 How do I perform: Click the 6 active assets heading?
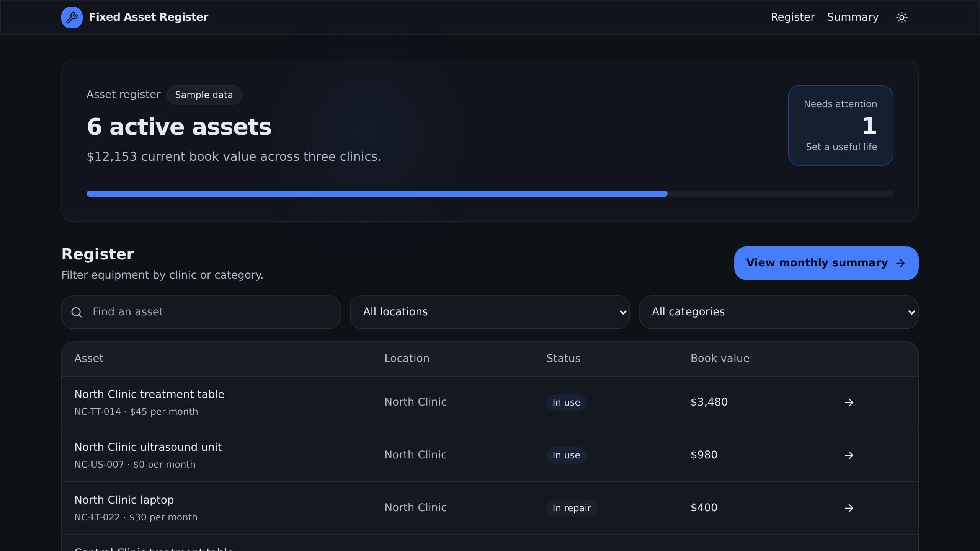click(x=179, y=127)
